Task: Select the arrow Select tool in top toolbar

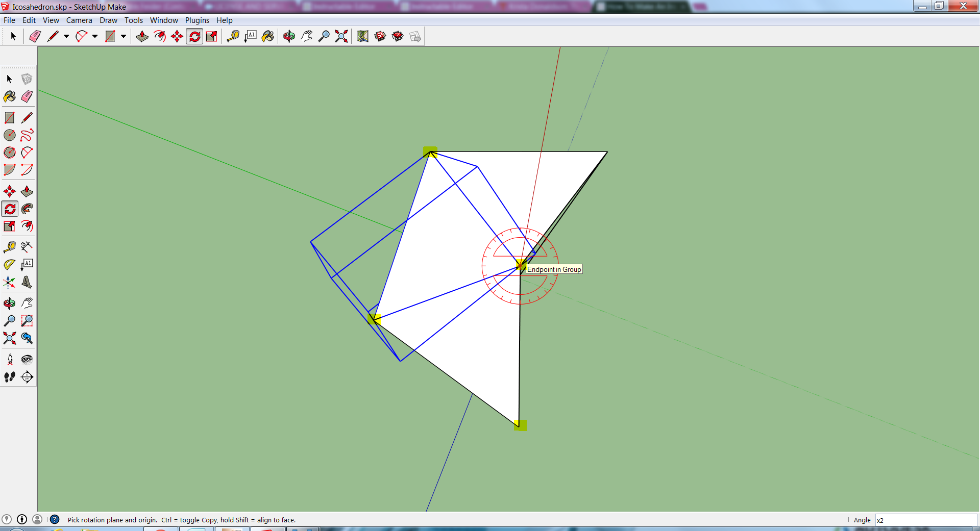Action: coord(13,36)
